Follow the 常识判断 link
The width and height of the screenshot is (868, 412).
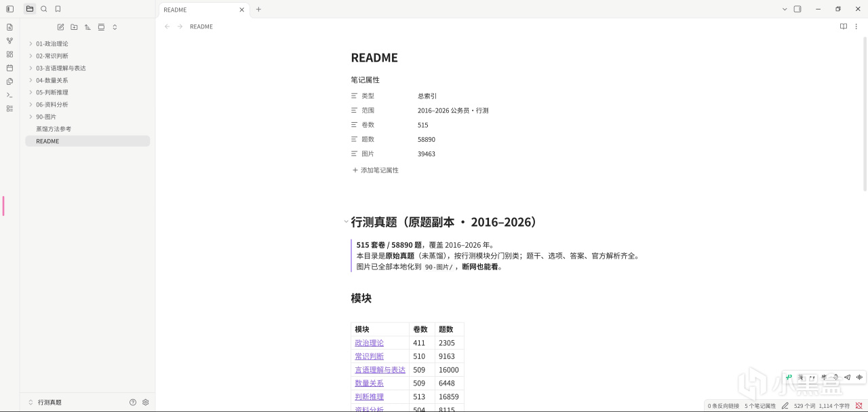point(369,356)
